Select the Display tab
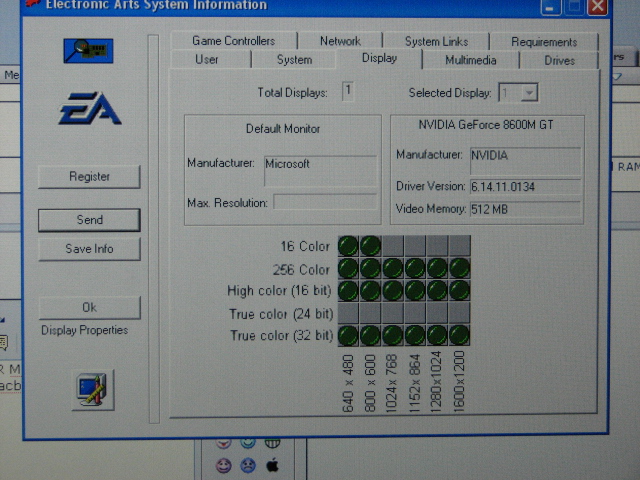The image size is (640, 480). 380,58
